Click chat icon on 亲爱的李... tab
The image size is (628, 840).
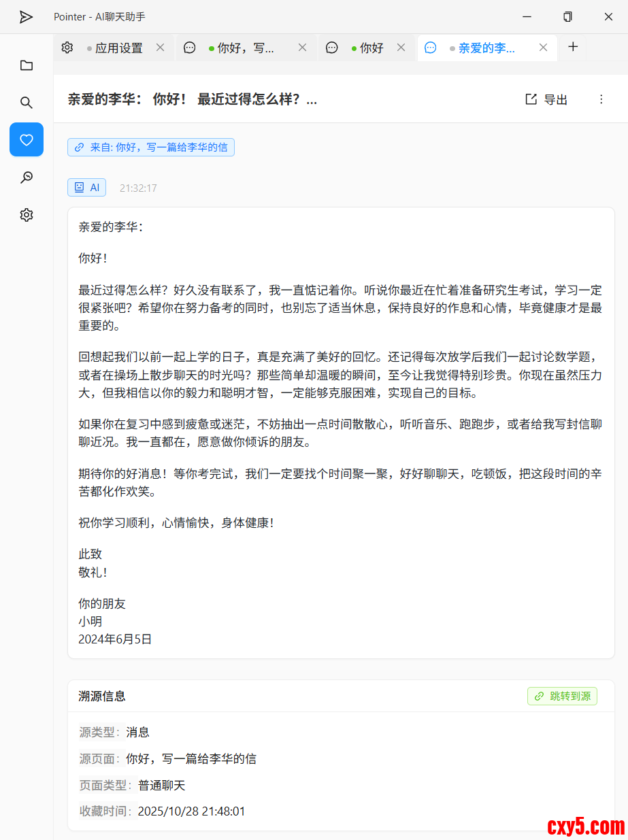(x=431, y=48)
